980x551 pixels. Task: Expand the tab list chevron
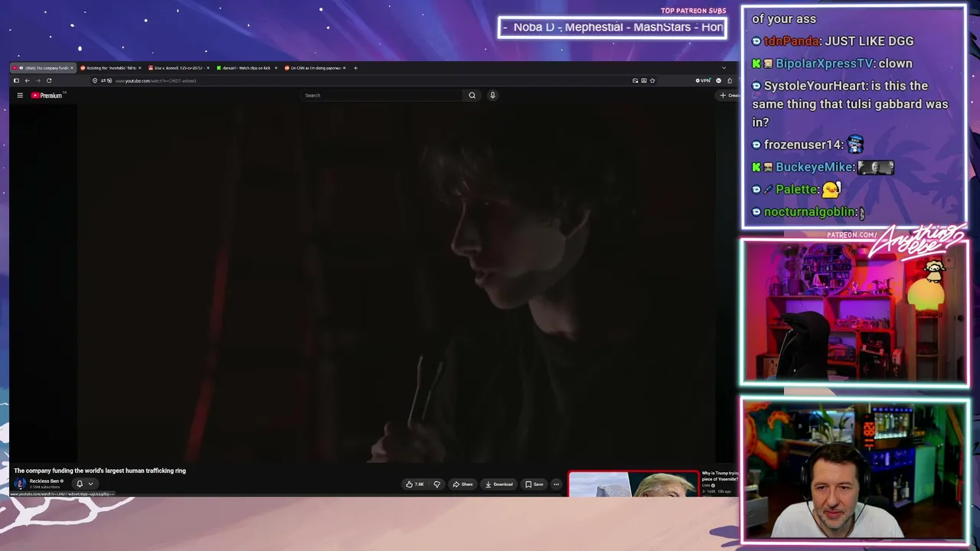point(724,68)
